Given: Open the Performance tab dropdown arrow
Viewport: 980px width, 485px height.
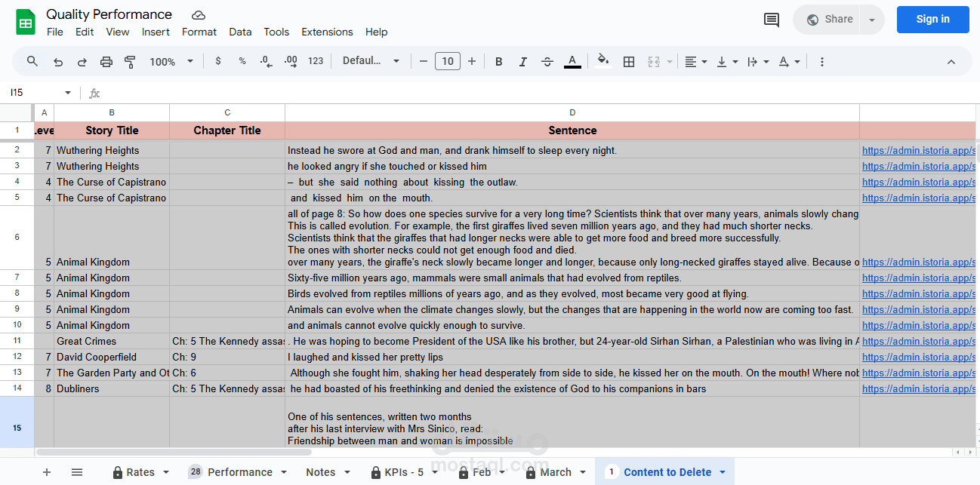Looking at the screenshot, I should 284,472.
